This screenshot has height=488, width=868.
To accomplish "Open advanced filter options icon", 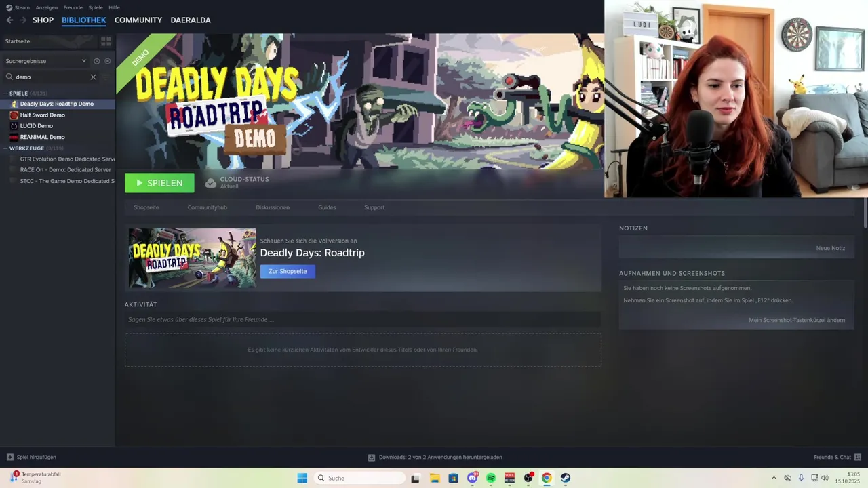I will [x=106, y=77].
